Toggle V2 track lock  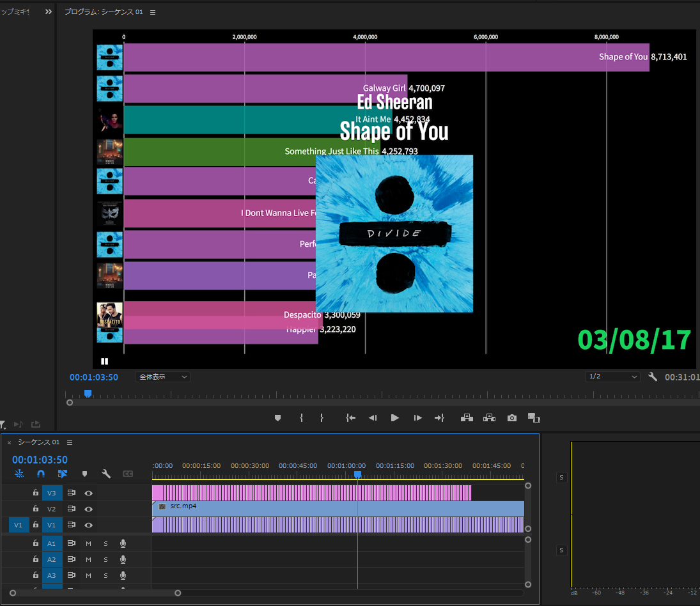(x=36, y=509)
